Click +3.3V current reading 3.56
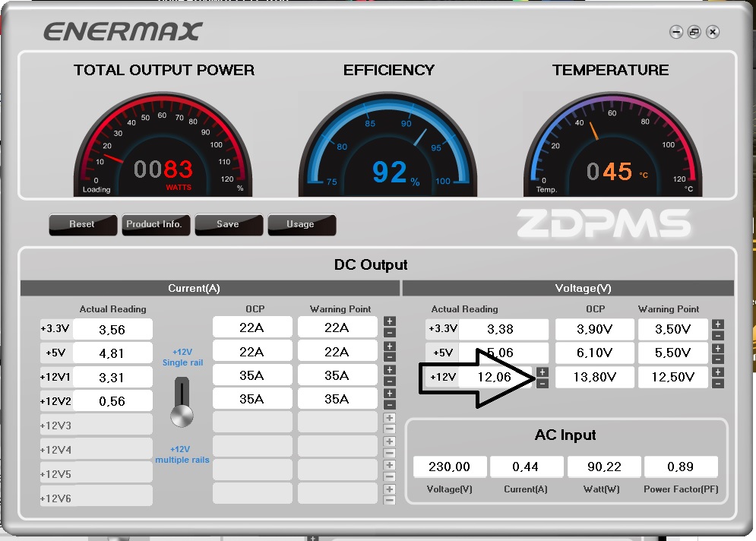This screenshot has width=756, height=541. pos(112,330)
